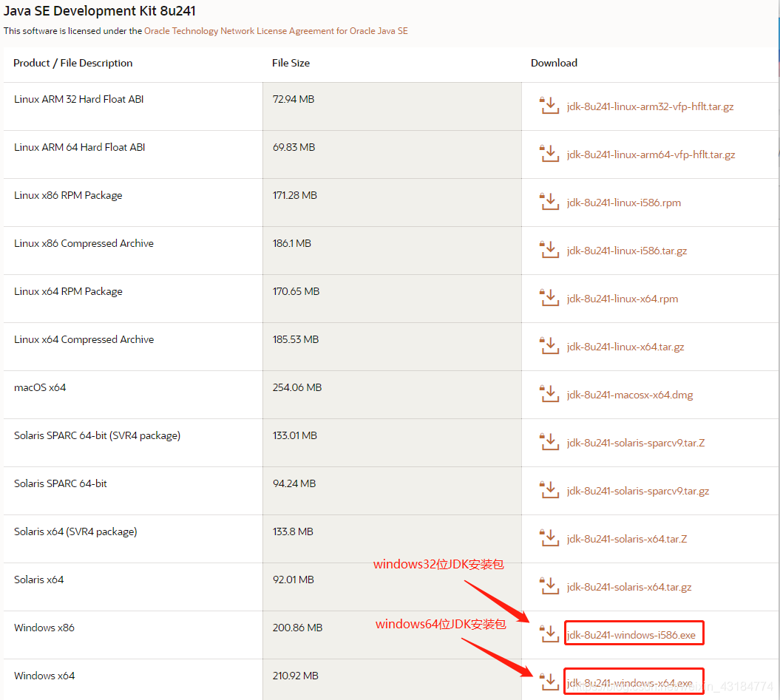Click download icon for jdk-8u241-solaris-sparcv9.tar.gz

coord(549,489)
